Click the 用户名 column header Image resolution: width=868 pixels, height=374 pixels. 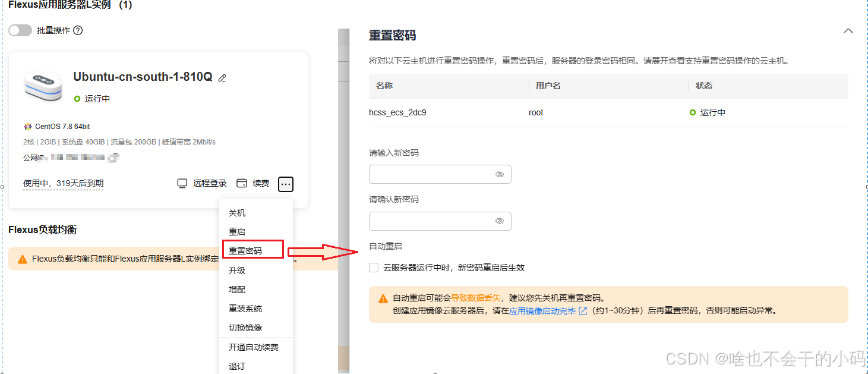click(548, 86)
